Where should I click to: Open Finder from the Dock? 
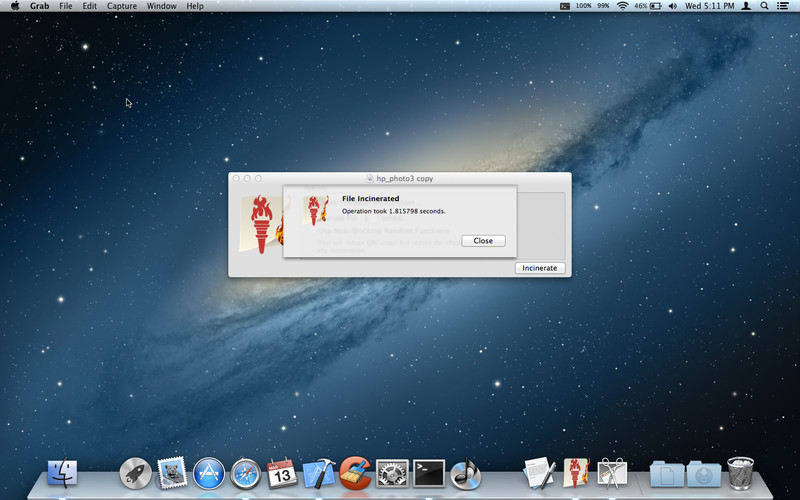62,473
